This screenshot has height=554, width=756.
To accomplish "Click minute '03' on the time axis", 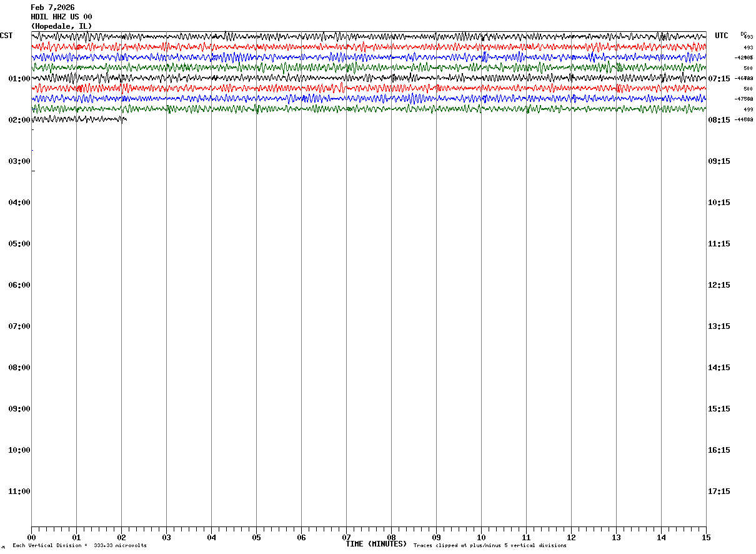I will point(166,538).
